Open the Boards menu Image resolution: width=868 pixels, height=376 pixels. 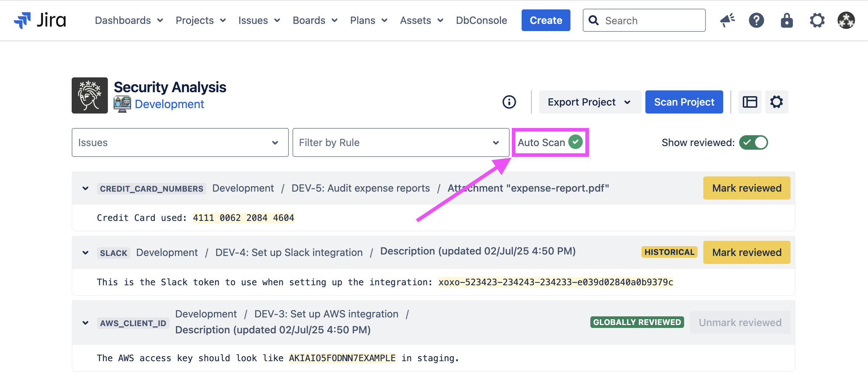pyautogui.click(x=315, y=20)
